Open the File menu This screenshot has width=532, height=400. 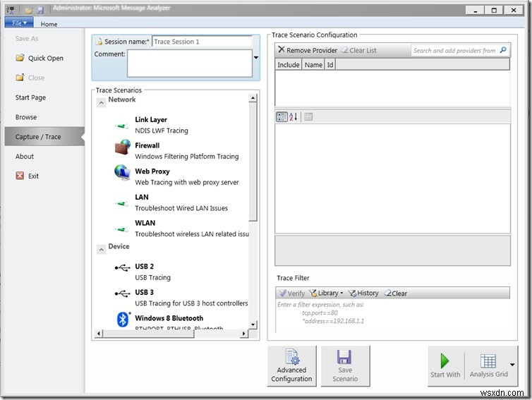click(19, 23)
